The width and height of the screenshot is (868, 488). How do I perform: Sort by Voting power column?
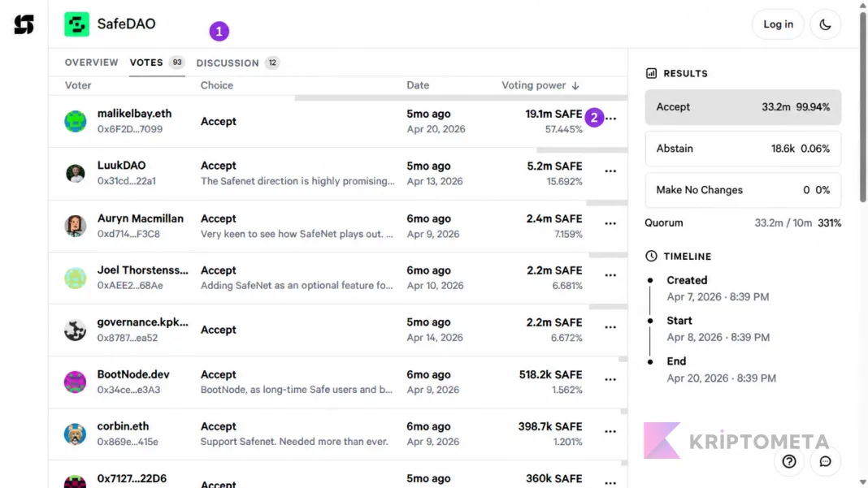[540, 85]
